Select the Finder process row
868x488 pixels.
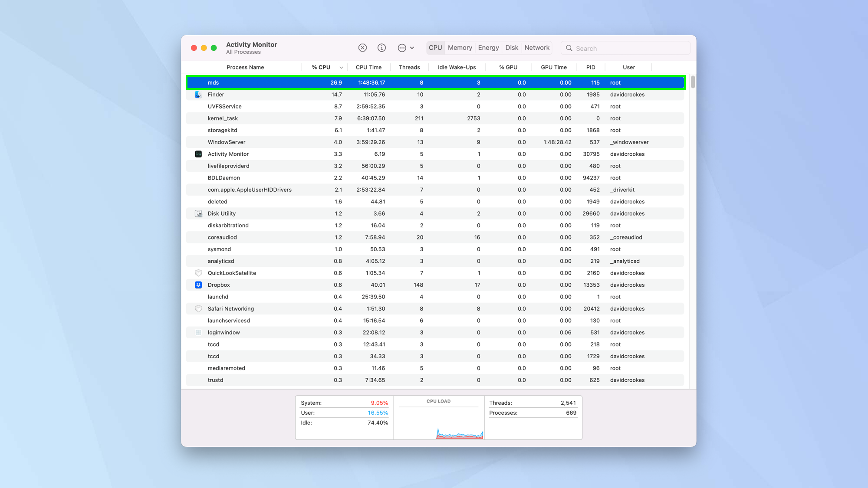435,95
